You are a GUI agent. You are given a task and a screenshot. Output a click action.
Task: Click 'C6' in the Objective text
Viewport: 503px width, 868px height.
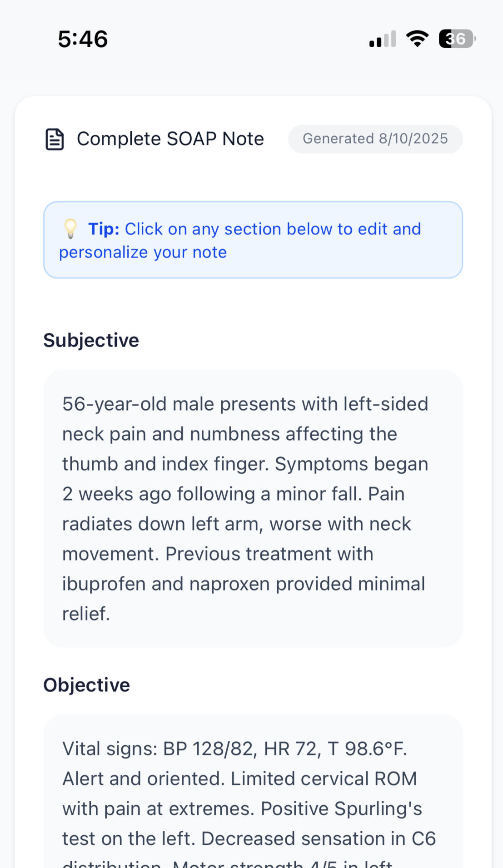pyautogui.click(x=423, y=838)
